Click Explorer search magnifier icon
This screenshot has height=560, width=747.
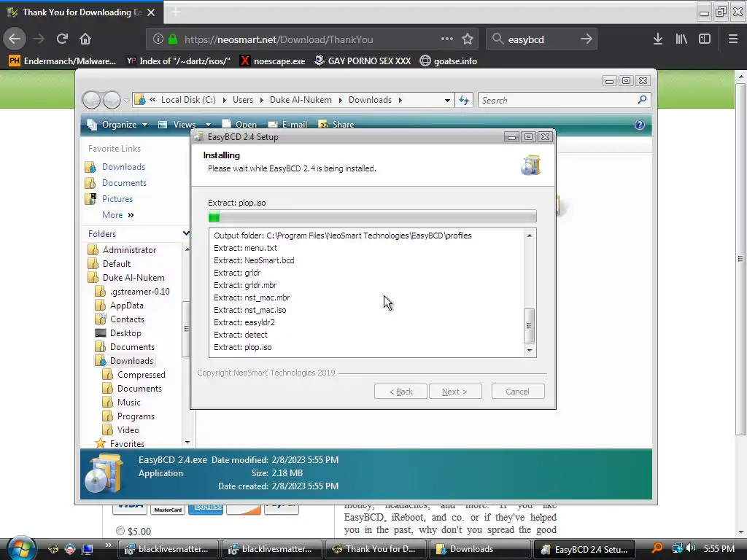642,100
